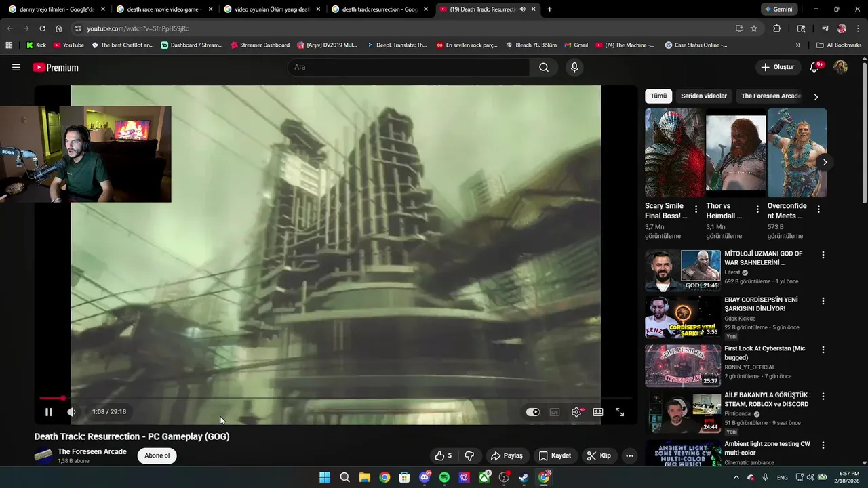The height and width of the screenshot is (488, 868).
Task: Enter fullscreen video mode
Action: 620,412
